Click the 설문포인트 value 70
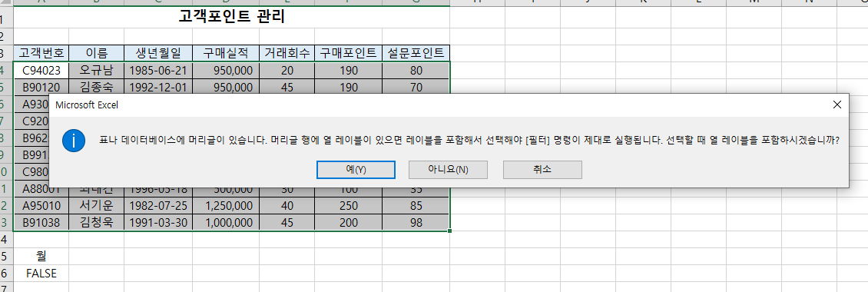The height and width of the screenshot is (292, 868). tap(416, 87)
